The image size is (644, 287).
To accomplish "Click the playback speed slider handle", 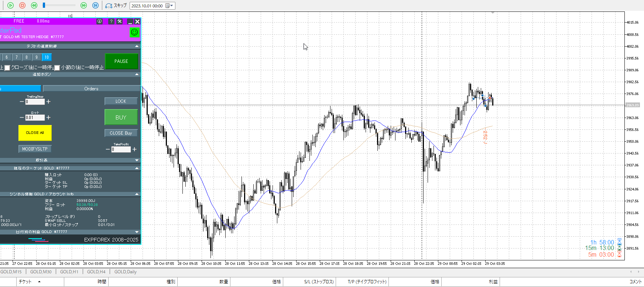I will 44,6.
